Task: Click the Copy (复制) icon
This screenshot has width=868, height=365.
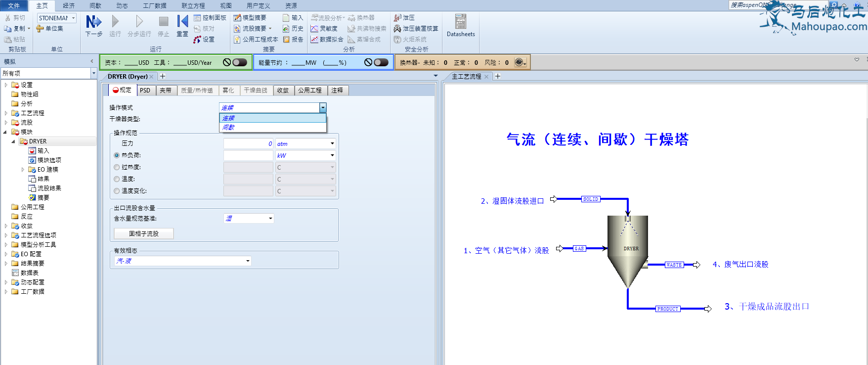Action: 7,29
